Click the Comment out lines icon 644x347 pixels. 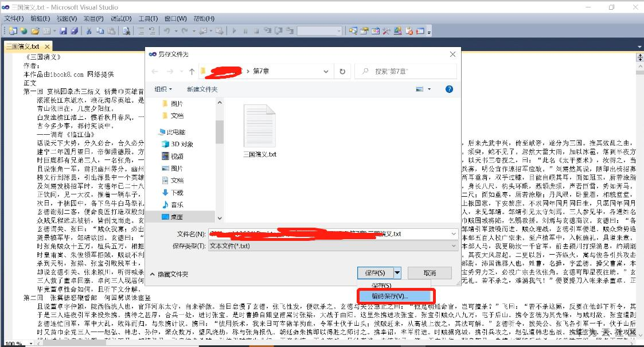point(141,31)
